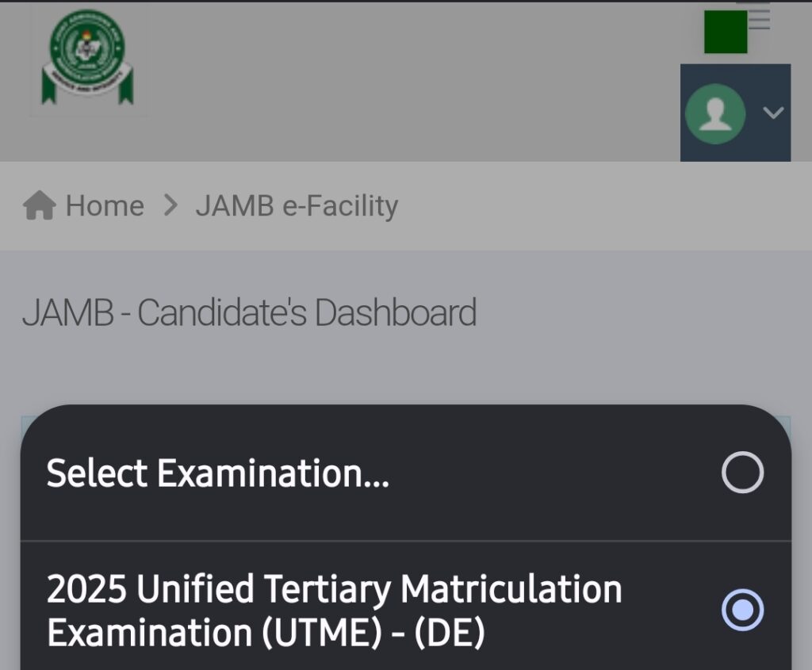The height and width of the screenshot is (670, 812).
Task: Click the breadcrumb arrow separator after Home
Action: tap(170, 205)
